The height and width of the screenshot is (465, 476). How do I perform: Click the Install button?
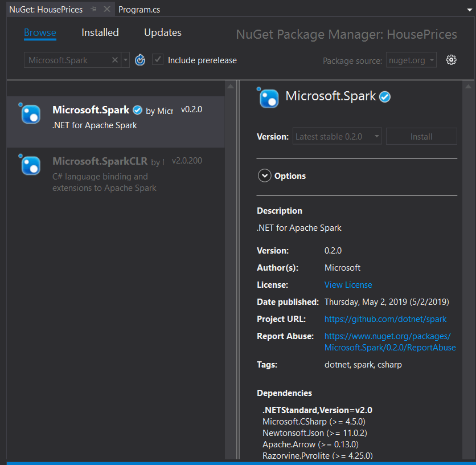pyautogui.click(x=421, y=136)
